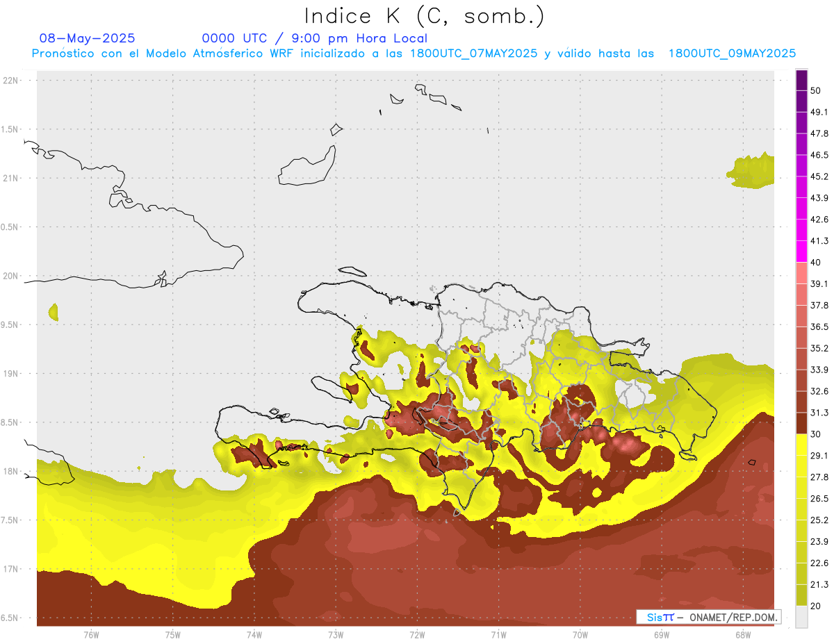Pick the salmon swatch between 39.1 and 40
The height and width of the screenshot is (644, 834).
point(801,273)
